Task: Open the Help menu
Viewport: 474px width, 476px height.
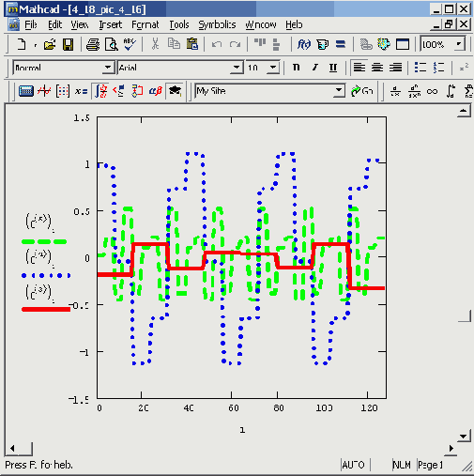Action: pos(294,24)
